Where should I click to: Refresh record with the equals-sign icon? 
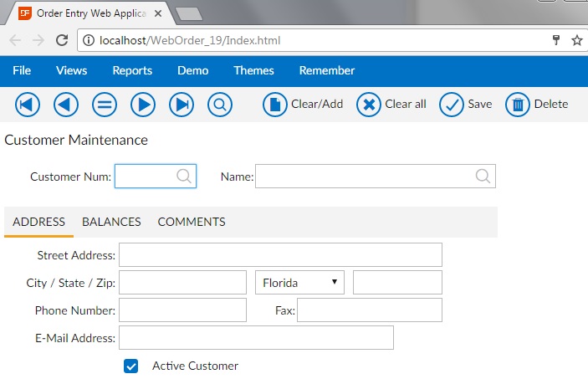[x=105, y=105]
